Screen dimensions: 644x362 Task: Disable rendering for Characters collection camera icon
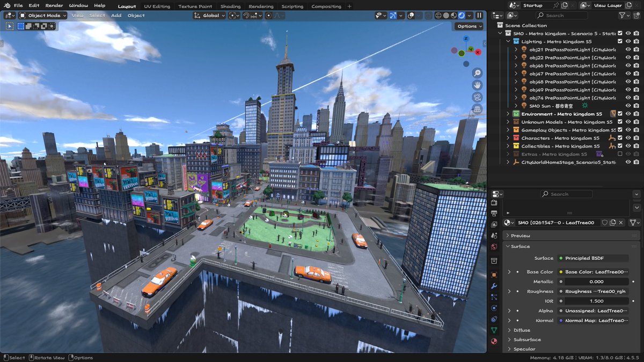click(x=636, y=138)
